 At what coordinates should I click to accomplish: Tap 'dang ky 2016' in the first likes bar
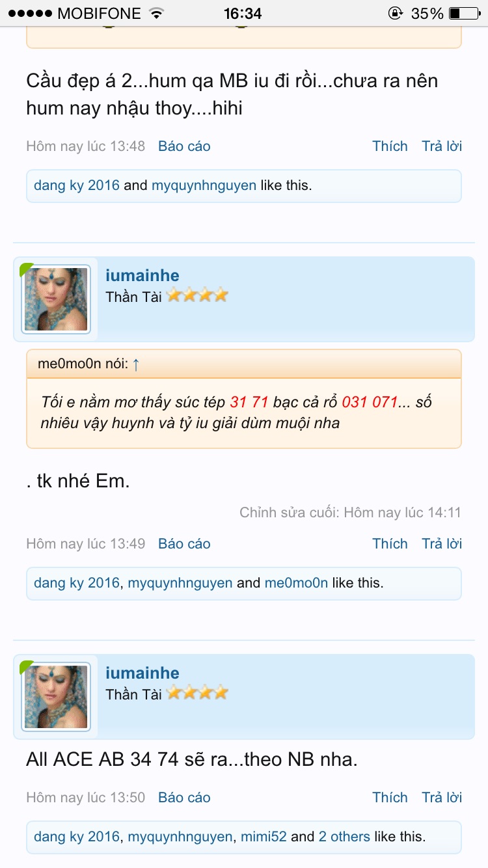point(77,185)
